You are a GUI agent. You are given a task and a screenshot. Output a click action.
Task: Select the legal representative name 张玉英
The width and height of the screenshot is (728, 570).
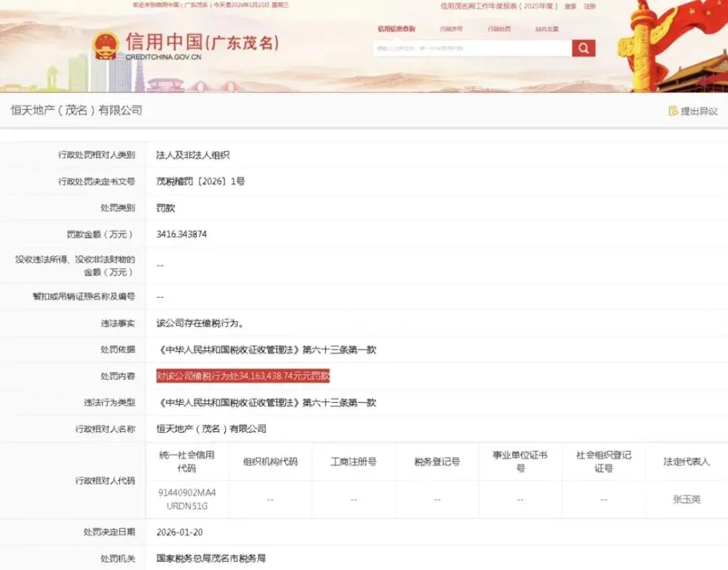[687, 499]
